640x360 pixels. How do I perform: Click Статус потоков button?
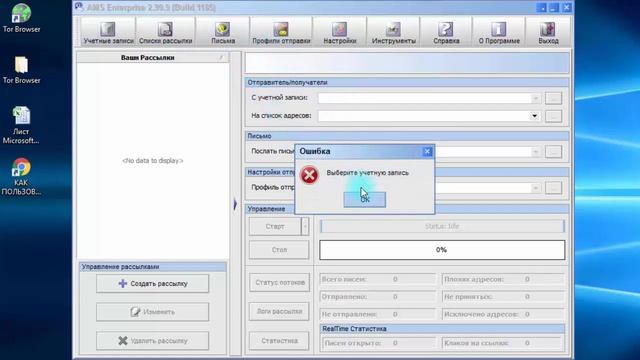click(280, 282)
